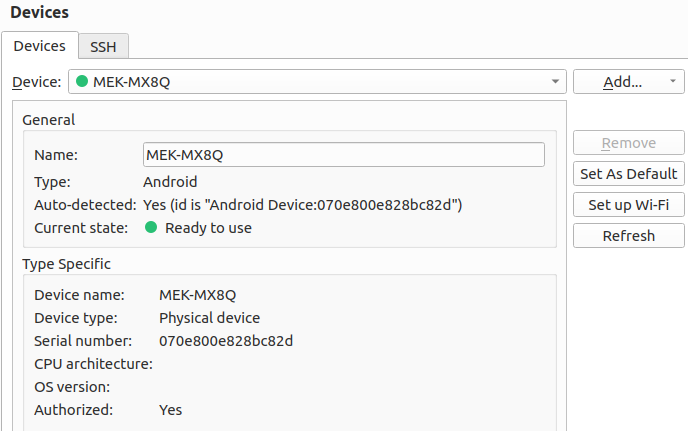Click the green status dot in Device combo box
This screenshot has width=688, height=431.
[x=82, y=81]
